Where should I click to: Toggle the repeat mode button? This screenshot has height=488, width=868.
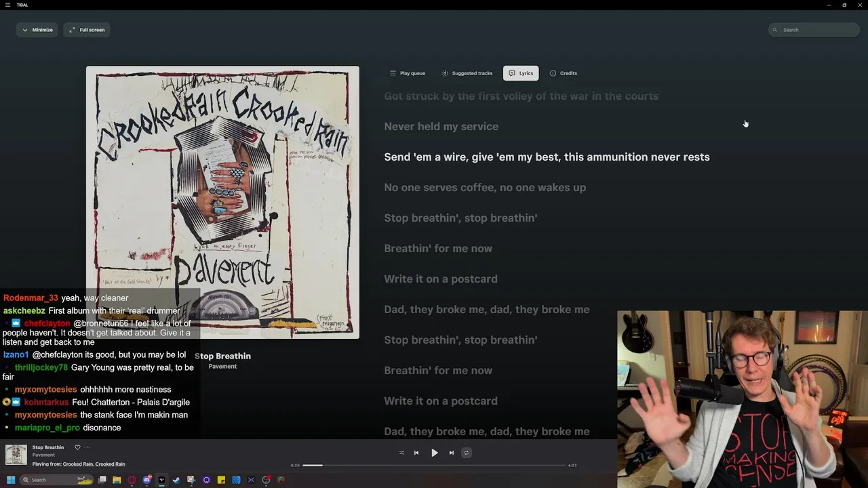tap(467, 453)
